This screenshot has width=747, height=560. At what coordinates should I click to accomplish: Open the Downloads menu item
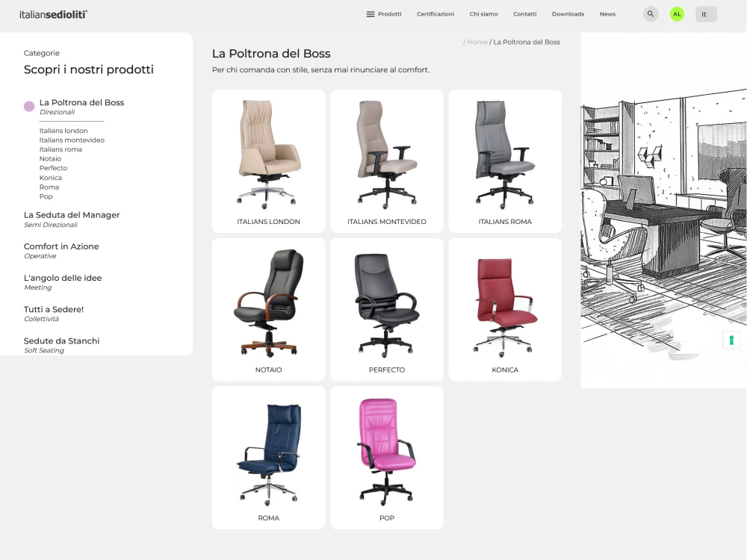click(x=568, y=14)
